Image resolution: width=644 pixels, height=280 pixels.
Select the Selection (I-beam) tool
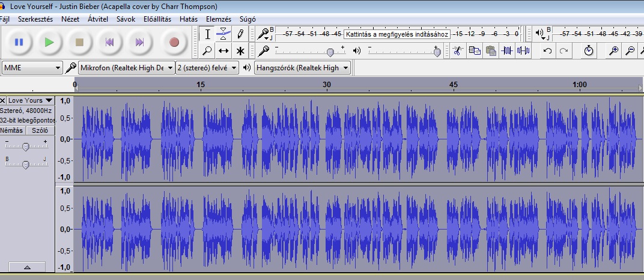tap(207, 34)
